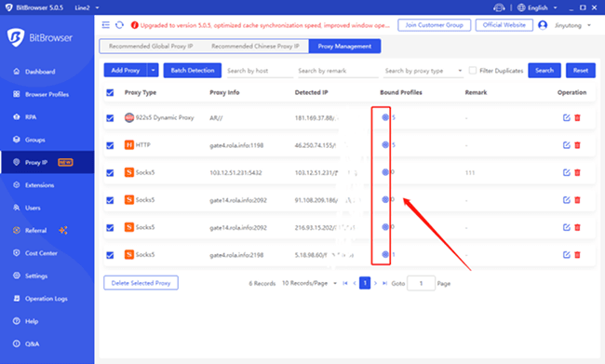This screenshot has height=364, width=605.
Task: Open Cost Center in the sidebar
Action: (x=41, y=253)
